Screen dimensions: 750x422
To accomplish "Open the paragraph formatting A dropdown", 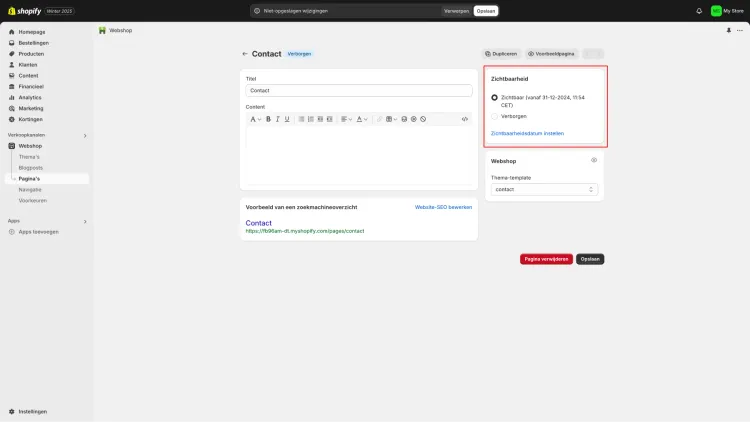I will point(255,119).
